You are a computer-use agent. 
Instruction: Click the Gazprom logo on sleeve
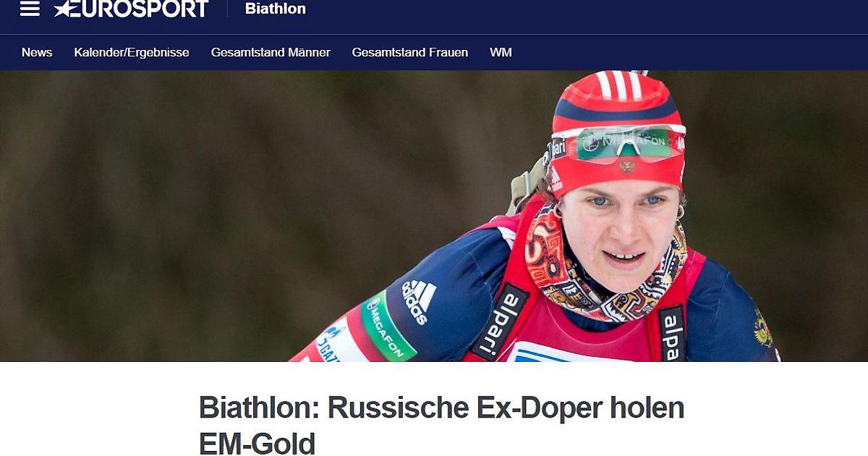331,343
